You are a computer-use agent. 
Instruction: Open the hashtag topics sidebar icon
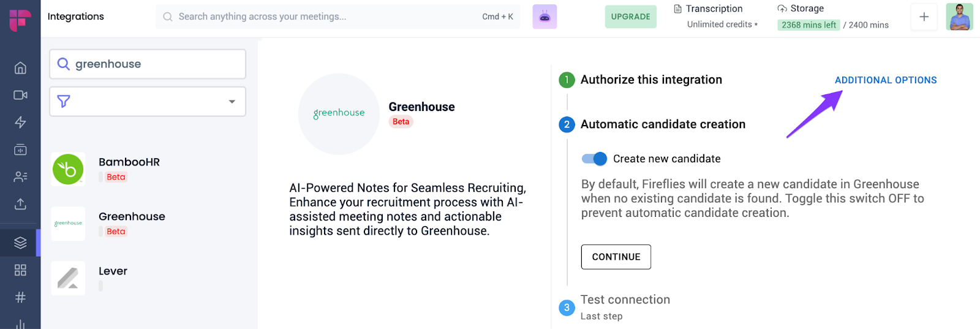20,297
